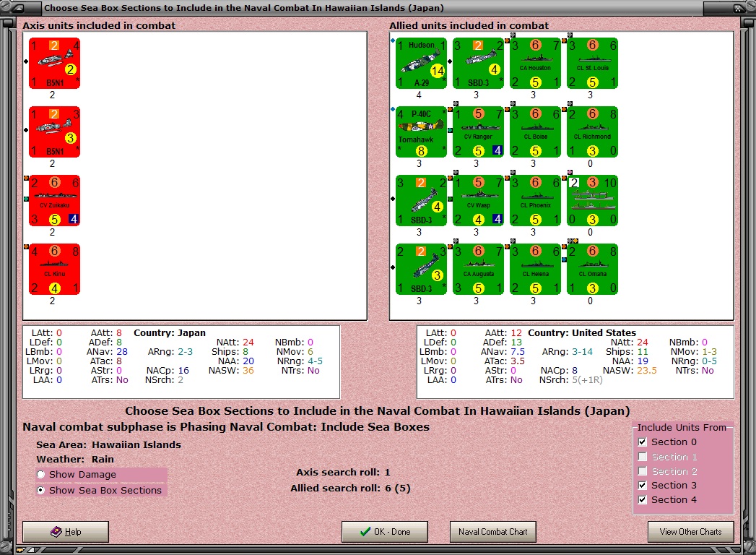Image resolution: width=756 pixels, height=555 pixels.
Task: Uncheck the Section 0 checkbox
Action: pyautogui.click(x=642, y=442)
